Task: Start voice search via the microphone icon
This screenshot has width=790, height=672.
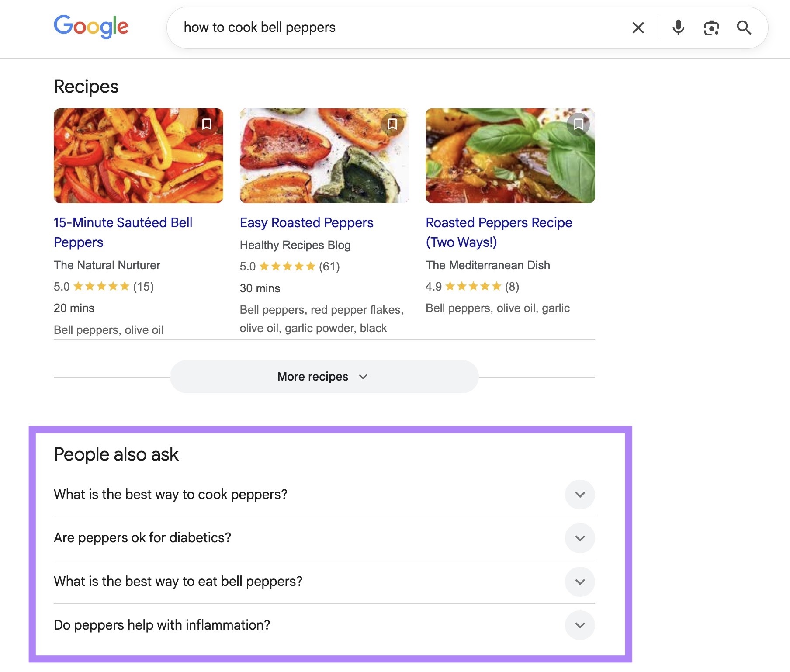Action: click(x=678, y=28)
